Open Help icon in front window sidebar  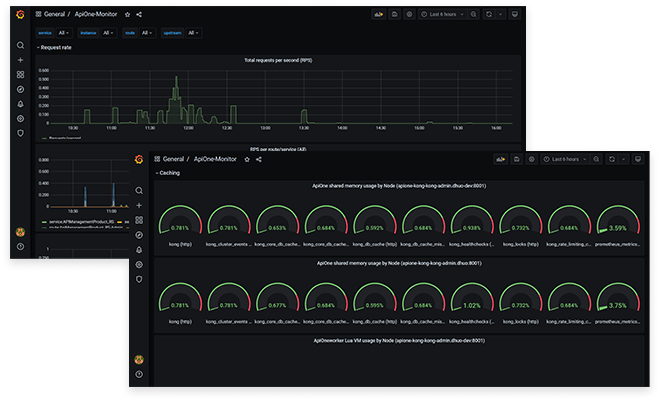139,374
